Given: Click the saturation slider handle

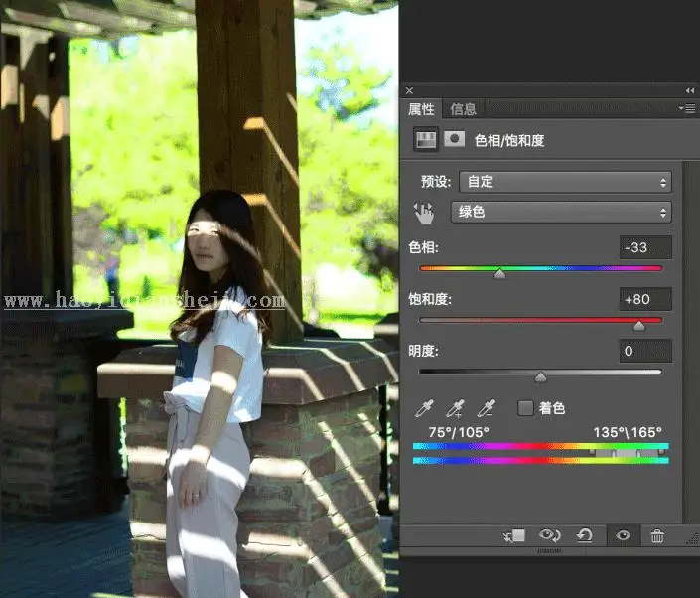Looking at the screenshot, I should 639,325.
